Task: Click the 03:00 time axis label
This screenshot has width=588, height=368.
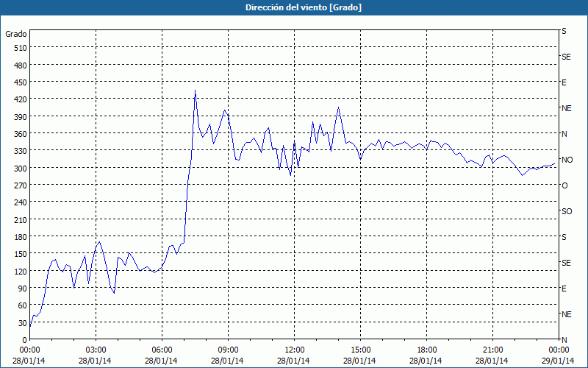Action: coord(96,350)
